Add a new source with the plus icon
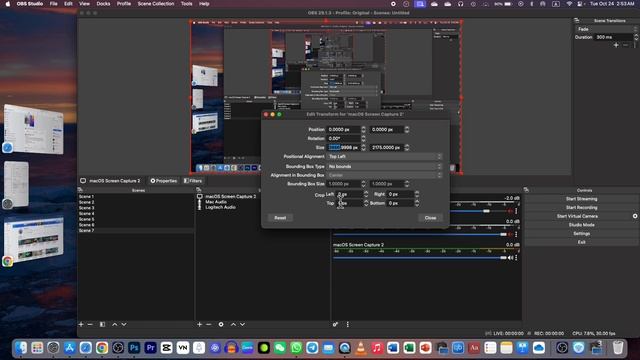The height and width of the screenshot is (360, 640). click(x=199, y=324)
